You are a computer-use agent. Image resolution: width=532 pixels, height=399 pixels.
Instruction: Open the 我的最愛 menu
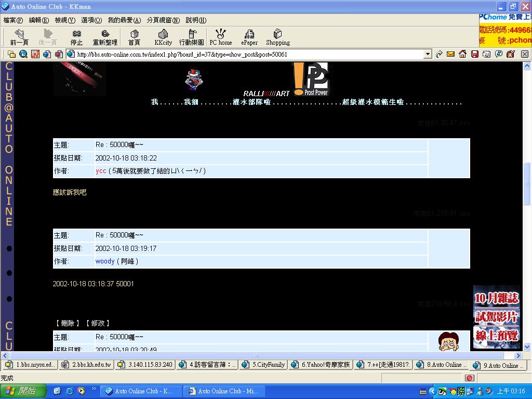pyautogui.click(x=124, y=20)
